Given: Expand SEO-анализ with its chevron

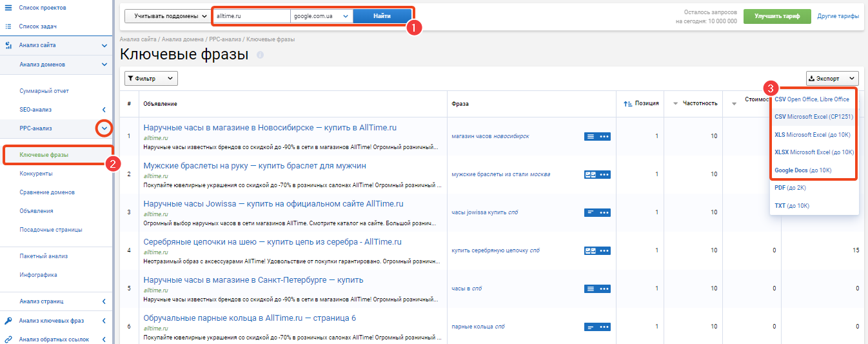Looking at the screenshot, I should tap(104, 110).
